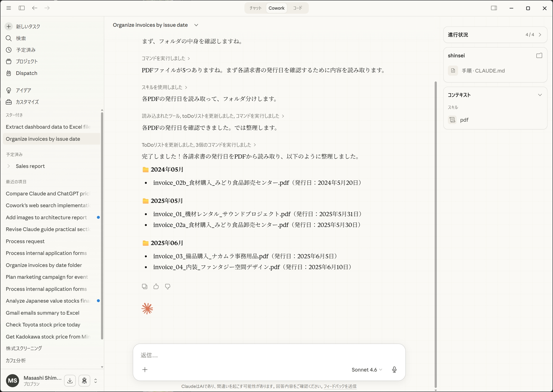Open the task title dropdown
Viewport: 553px width, 392px height.
pyautogui.click(x=196, y=25)
